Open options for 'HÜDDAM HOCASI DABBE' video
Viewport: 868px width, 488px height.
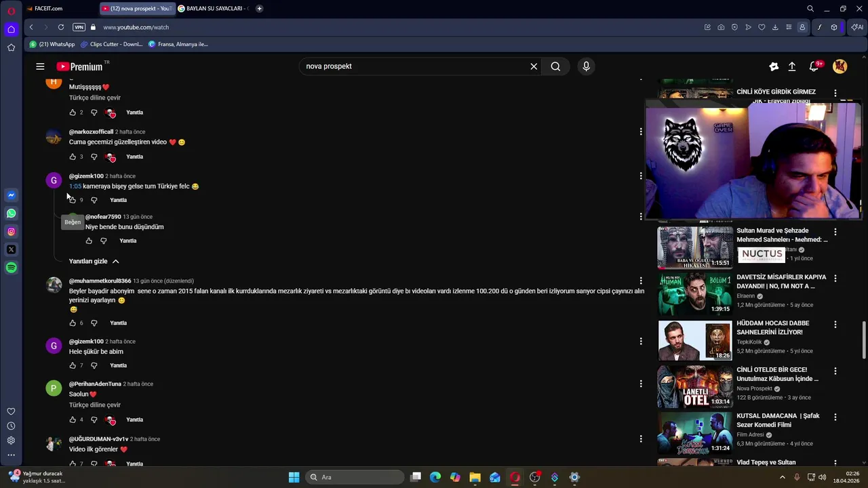(x=835, y=324)
